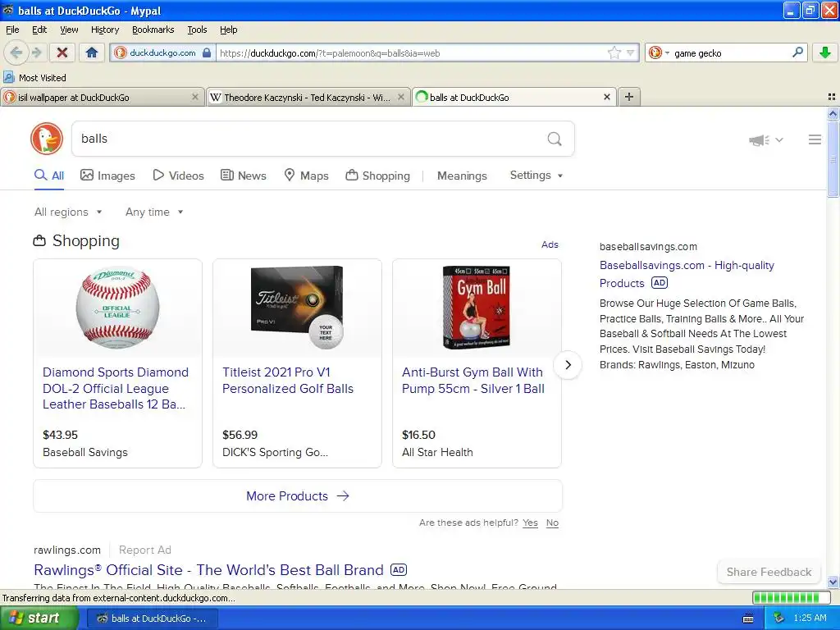The height and width of the screenshot is (630, 840).
Task: Close the balls at DuckDuckGo tab
Action: click(x=606, y=97)
